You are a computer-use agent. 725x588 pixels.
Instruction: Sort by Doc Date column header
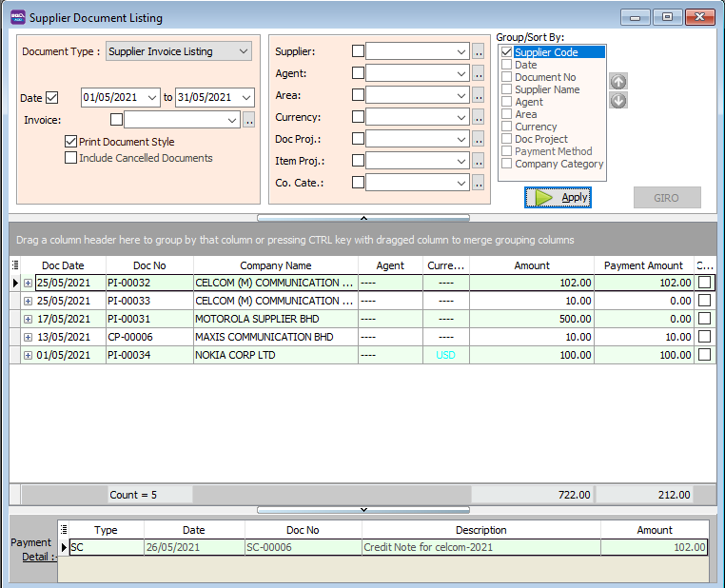pos(63,265)
